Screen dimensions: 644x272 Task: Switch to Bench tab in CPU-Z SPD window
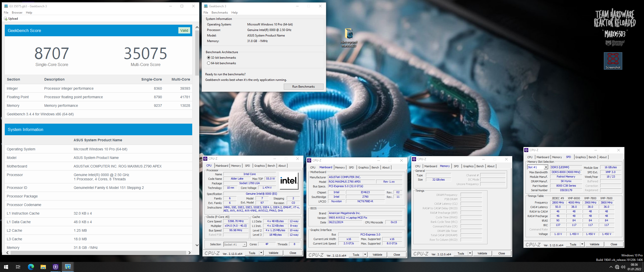point(592,157)
